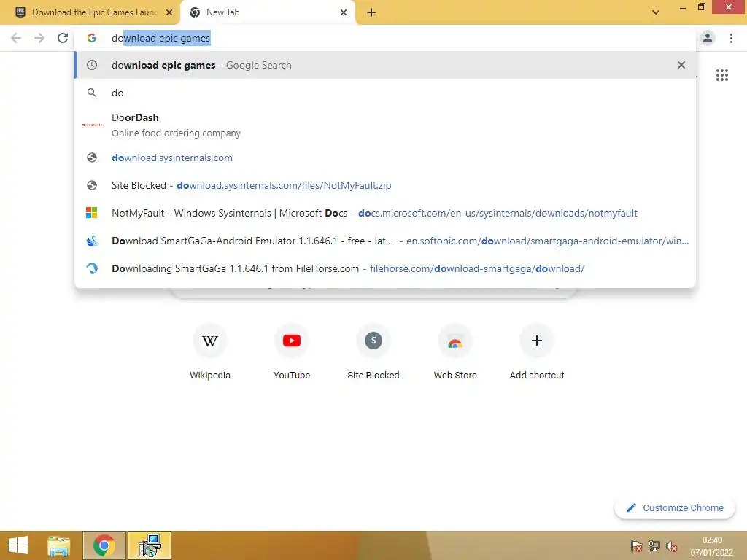
Task: Click the globe icon beside Site Blocked suggestion
Action: click(92, 185)
